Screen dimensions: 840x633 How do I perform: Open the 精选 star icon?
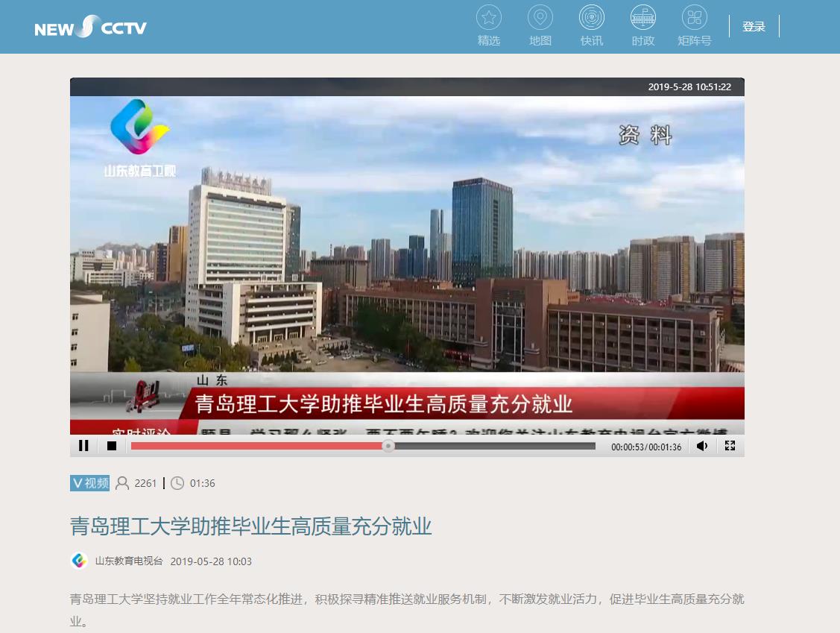pos(489,18)
